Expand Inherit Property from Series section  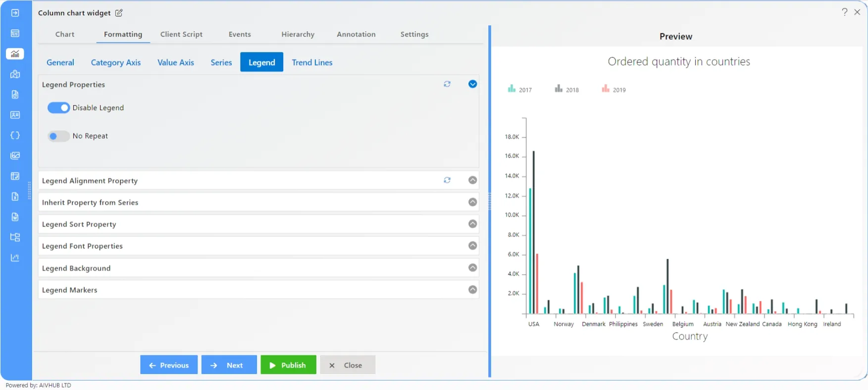point(473,202)
